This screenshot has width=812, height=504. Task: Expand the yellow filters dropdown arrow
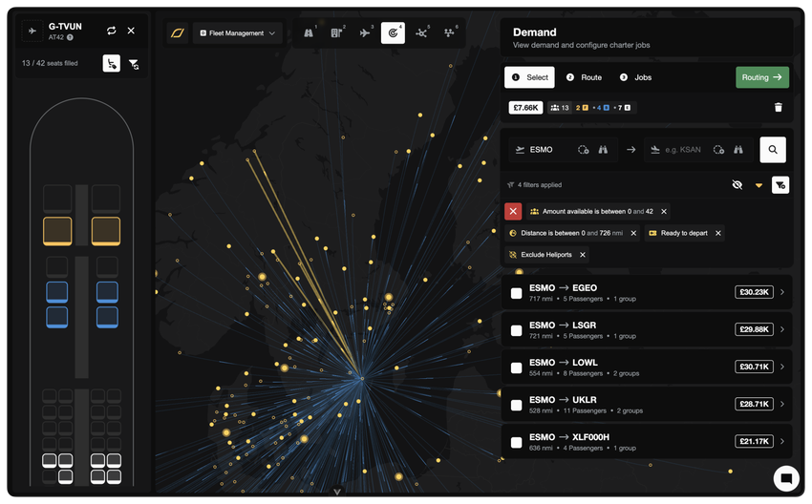point(759,185)
